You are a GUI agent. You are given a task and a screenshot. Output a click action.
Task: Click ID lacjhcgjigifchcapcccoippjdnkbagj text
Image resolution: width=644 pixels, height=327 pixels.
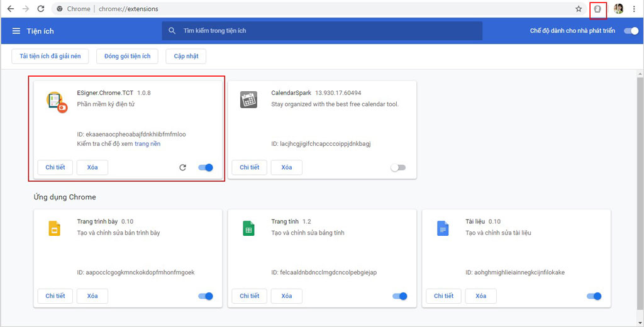pyautogui.click(x=321, y=144)
